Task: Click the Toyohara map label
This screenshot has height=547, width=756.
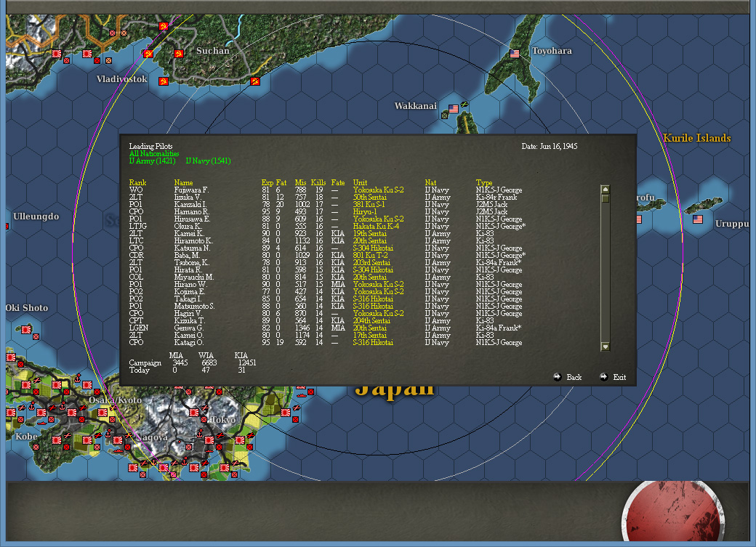Action: point(552,51)
